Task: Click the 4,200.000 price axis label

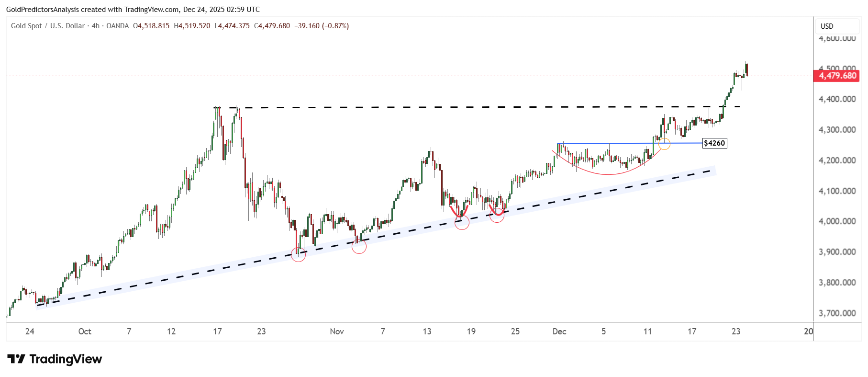Action: pyautogui.click(x=837, y=160)
